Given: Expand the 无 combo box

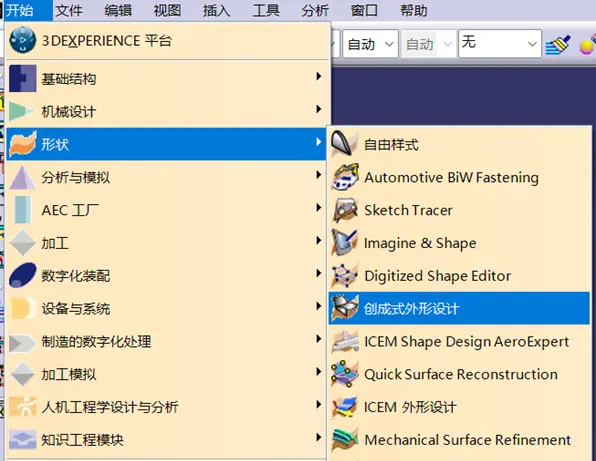Looking at the screenshot, I should click(500, 44).
